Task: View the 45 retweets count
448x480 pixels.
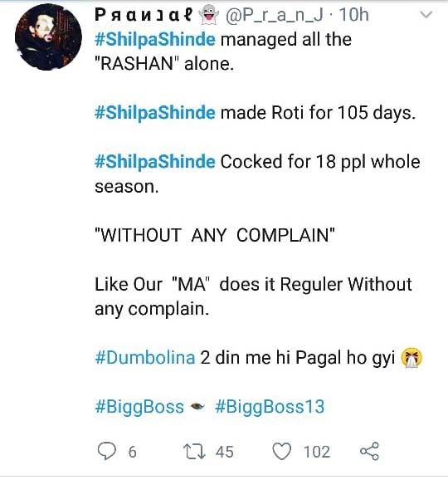Action: pos(225,452)
